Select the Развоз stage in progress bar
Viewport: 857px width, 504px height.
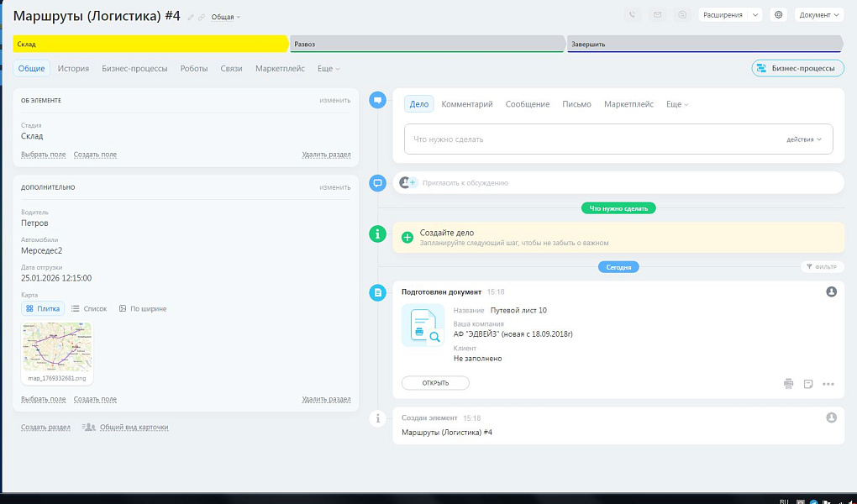tap(427, 44)
